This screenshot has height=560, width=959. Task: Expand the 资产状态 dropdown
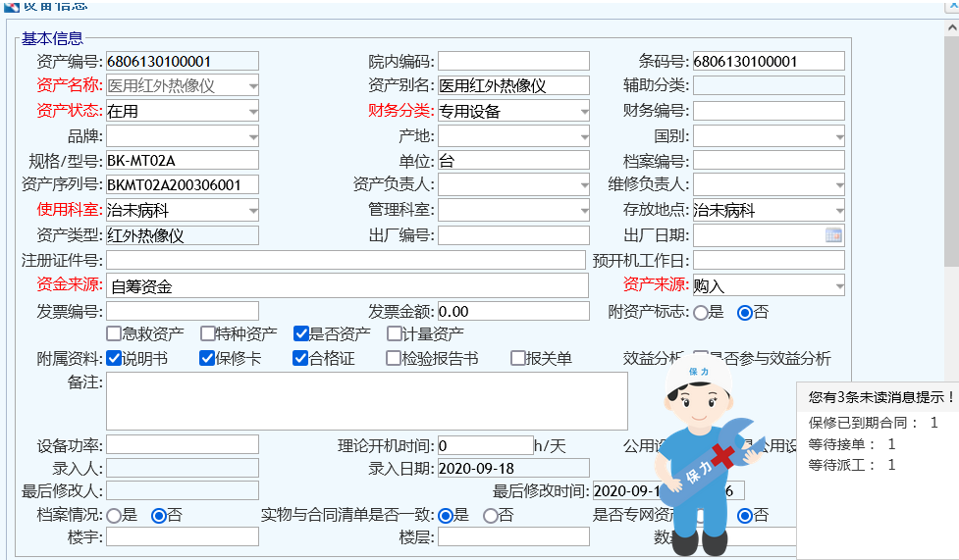pos(252,112)
